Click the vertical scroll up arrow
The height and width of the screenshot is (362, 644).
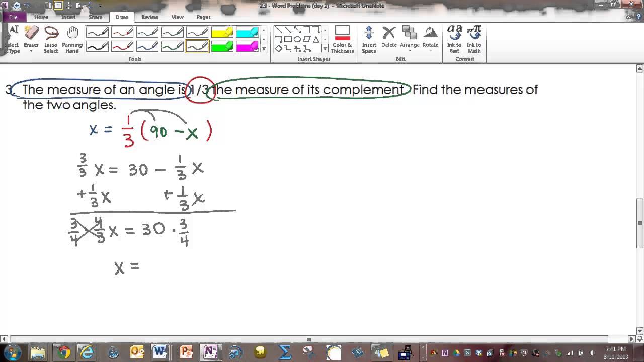tap(640, 68)
